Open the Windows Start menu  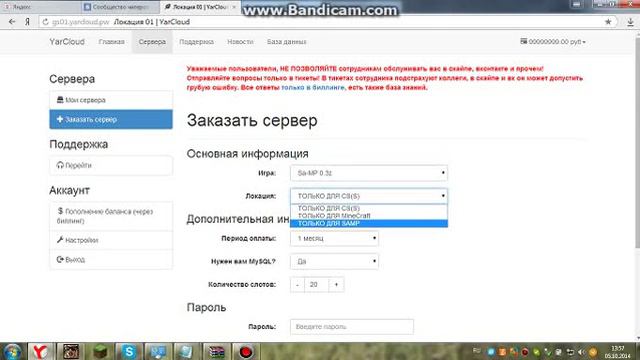tap(12, 351)
